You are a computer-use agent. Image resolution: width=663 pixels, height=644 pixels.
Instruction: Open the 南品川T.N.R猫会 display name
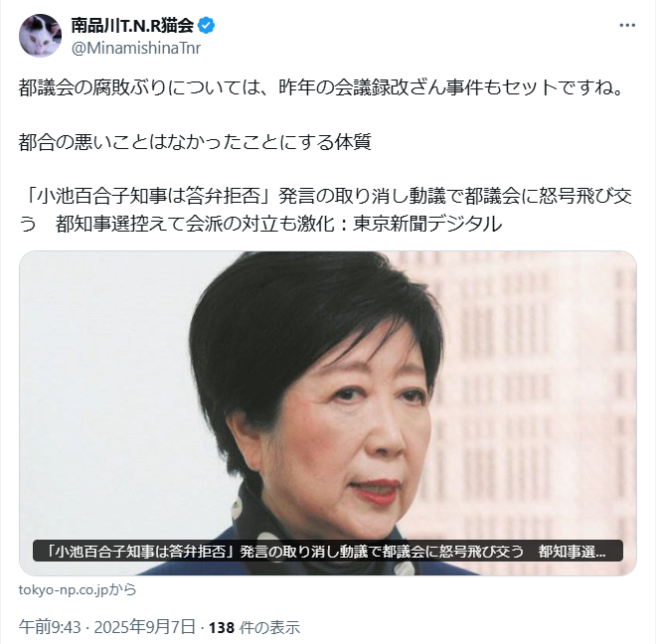[132, 26]
